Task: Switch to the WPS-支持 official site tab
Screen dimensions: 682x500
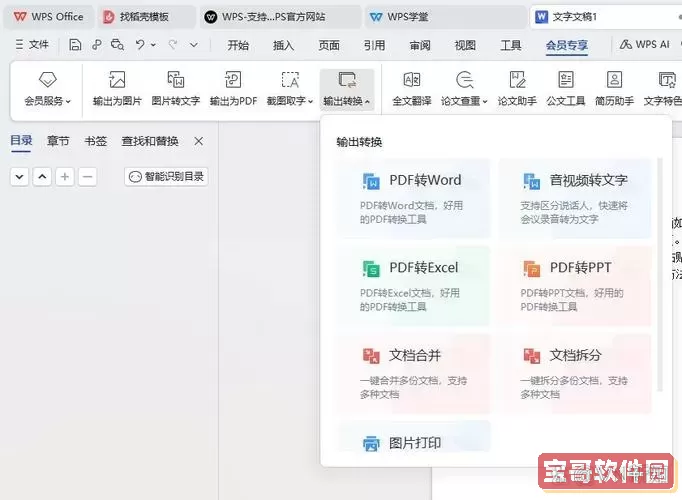Action: point(281,17)
